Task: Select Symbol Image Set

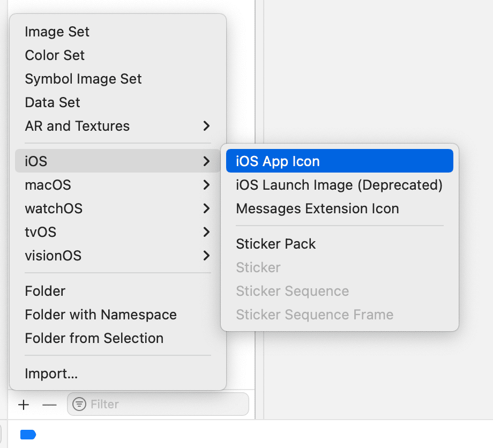Action: tap(83, 79)
